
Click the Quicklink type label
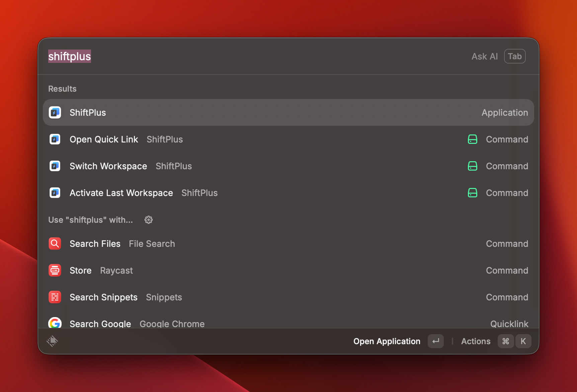(x=509, y=324)
